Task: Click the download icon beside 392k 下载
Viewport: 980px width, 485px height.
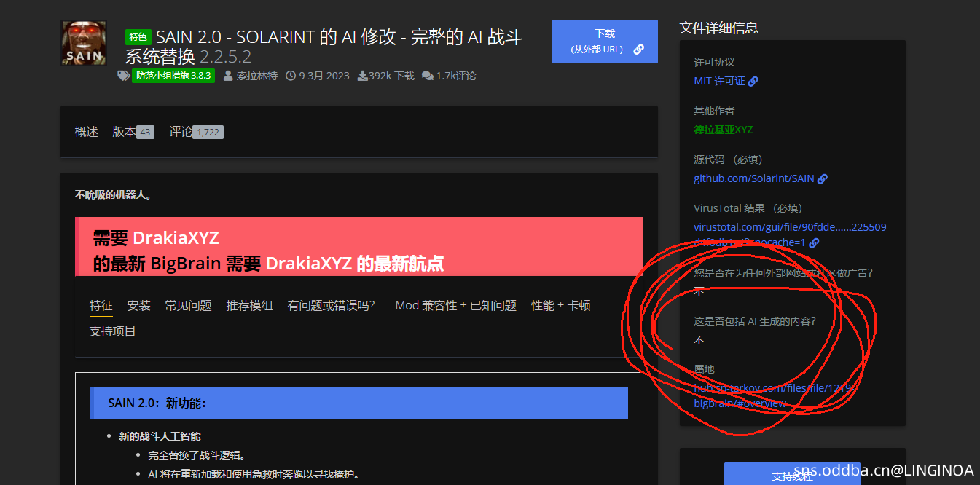Action: (x=362, y=76)
